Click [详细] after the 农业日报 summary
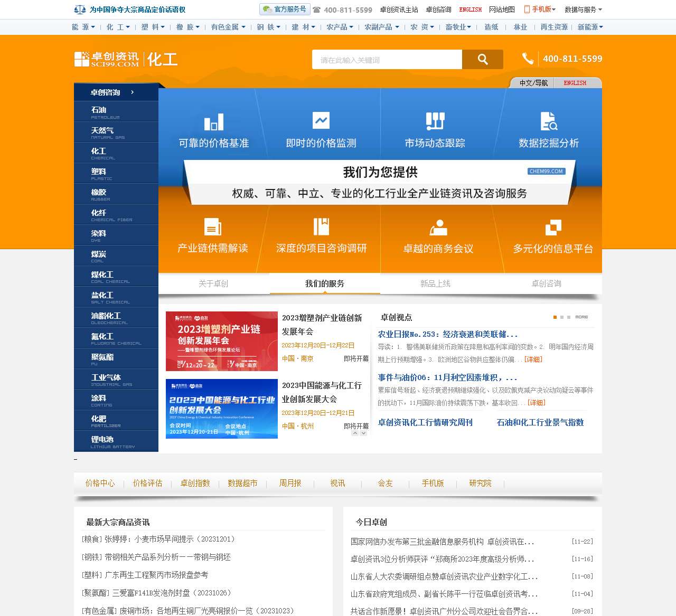Image resolution: width=676 pixels, height=616 pixels. [533, 359]
